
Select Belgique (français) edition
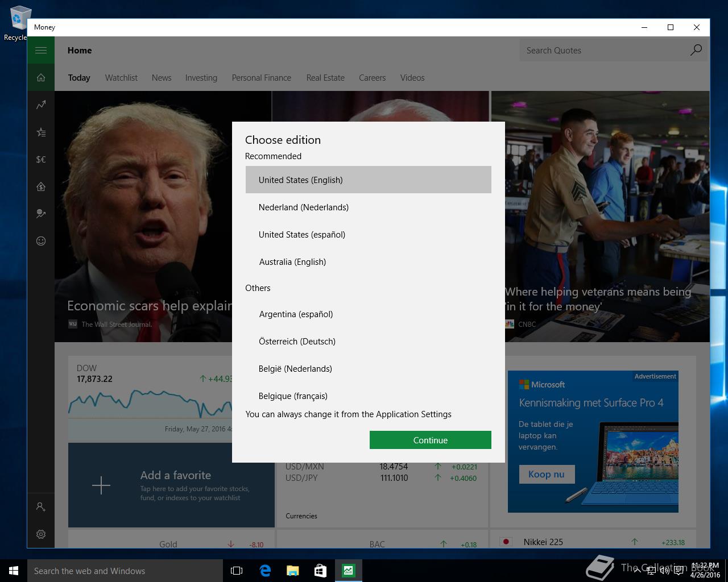click(x=369, y=396)
